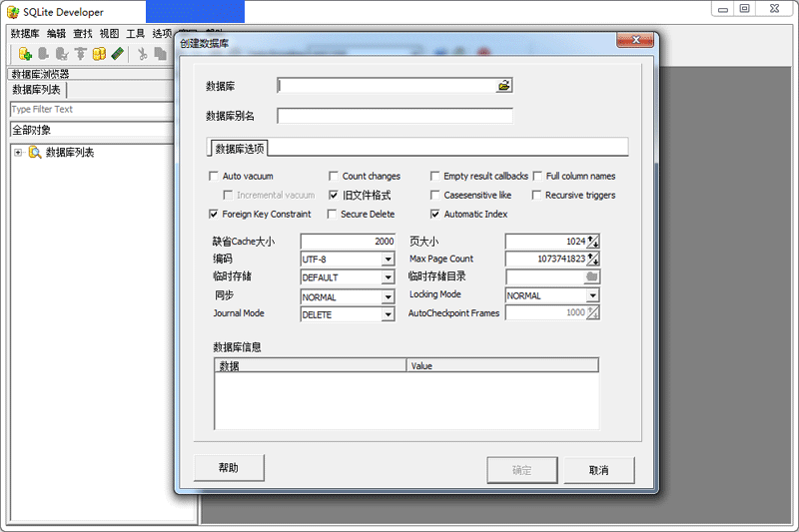Click the magnifier database icon in tree
The image size is (799, 532).
[x=35, y=153]
